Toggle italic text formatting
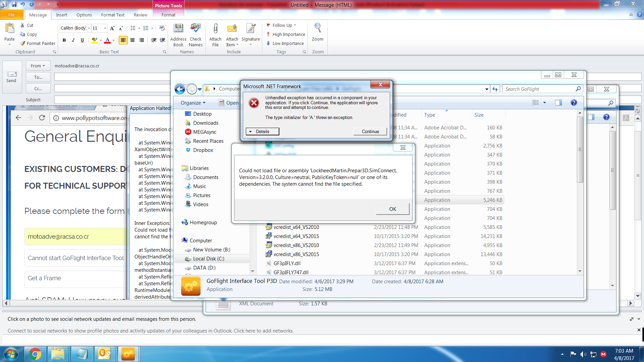Image resolution: width=644 pixels, height=362 pixels. pyautogui.click(x=73, y=40)
